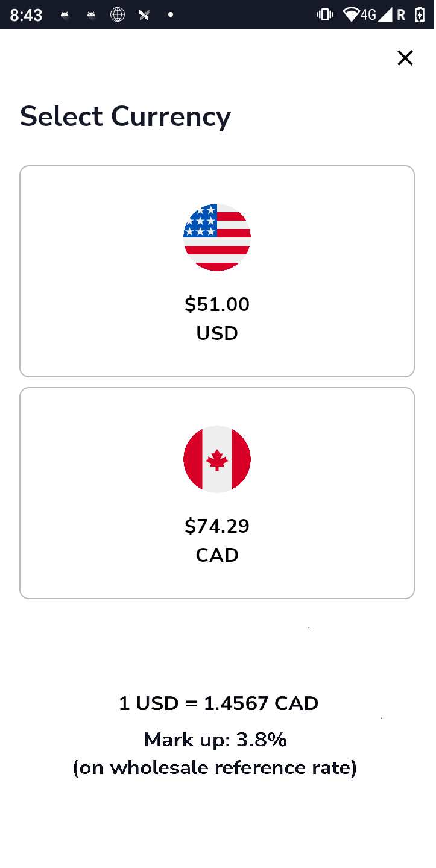This screenshot has height=868, width=436.
Task: Tap the Mark up 3.8% text
Action: 215,740
